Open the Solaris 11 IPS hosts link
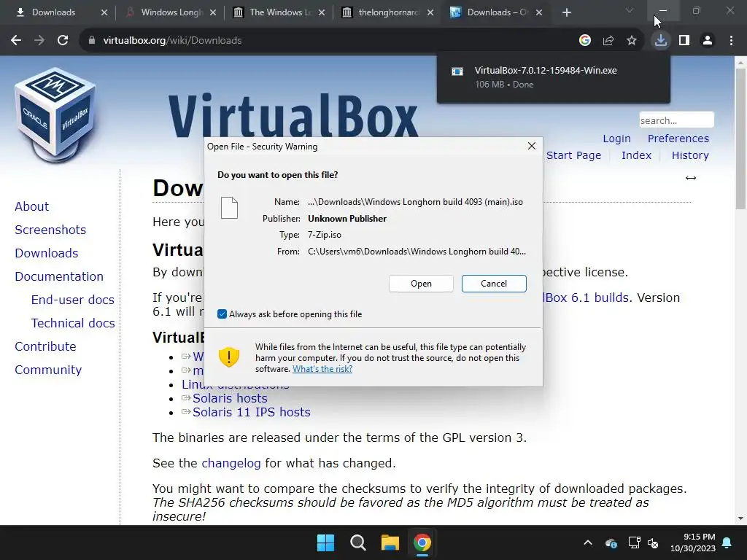The image size is (747, 560). (252, 412)
